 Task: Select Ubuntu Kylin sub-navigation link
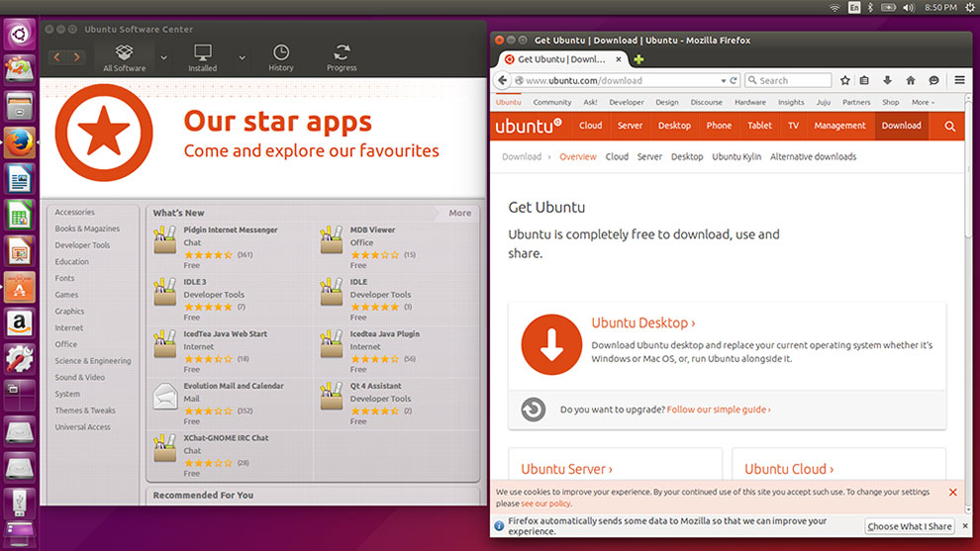(x=736, y=157)
